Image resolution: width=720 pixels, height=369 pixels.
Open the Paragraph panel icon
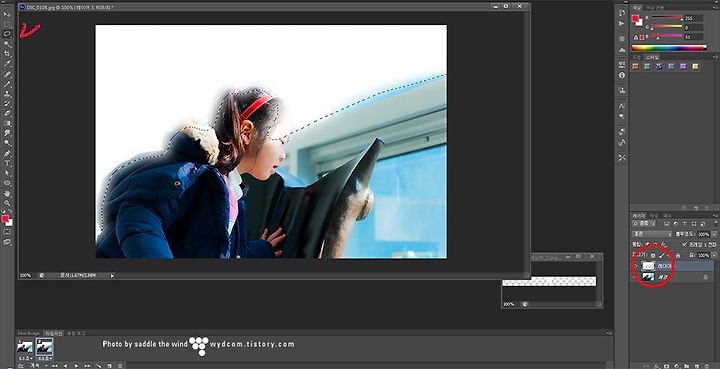(x=622, y=116)
